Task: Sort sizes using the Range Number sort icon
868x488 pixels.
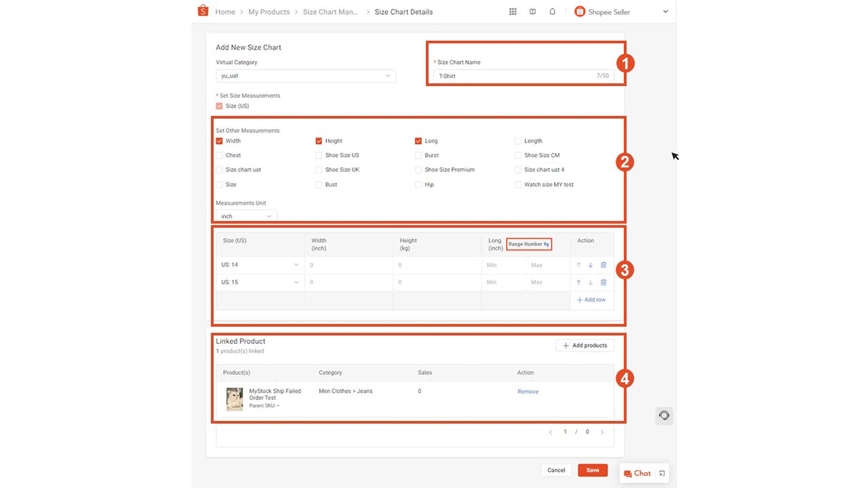Action: point(547,244)
